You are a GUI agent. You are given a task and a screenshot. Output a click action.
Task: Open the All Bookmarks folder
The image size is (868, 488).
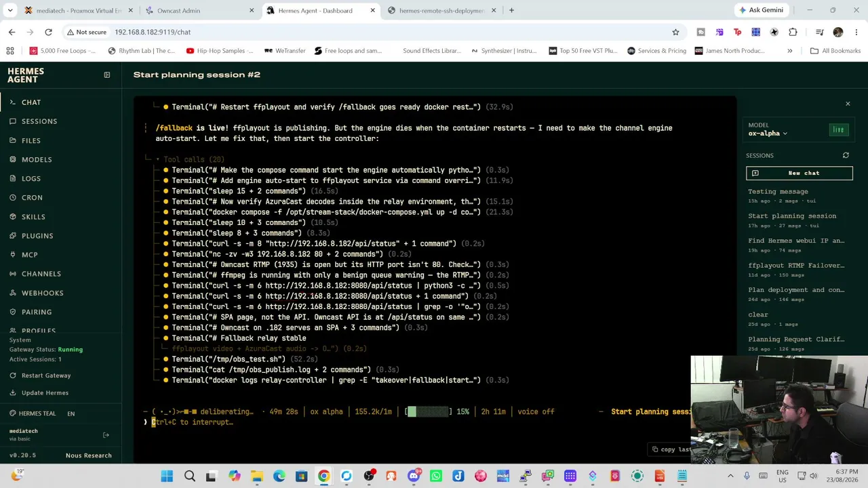835,51
